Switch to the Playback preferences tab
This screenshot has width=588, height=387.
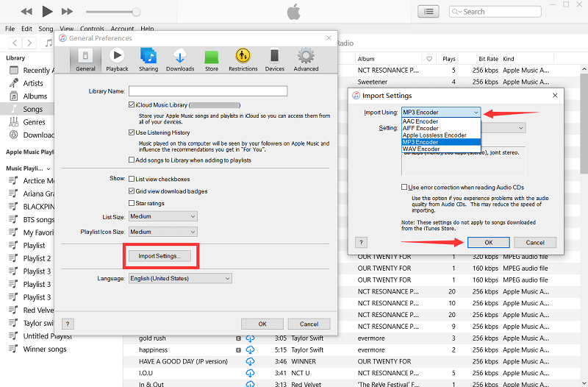tap(117, 60)
